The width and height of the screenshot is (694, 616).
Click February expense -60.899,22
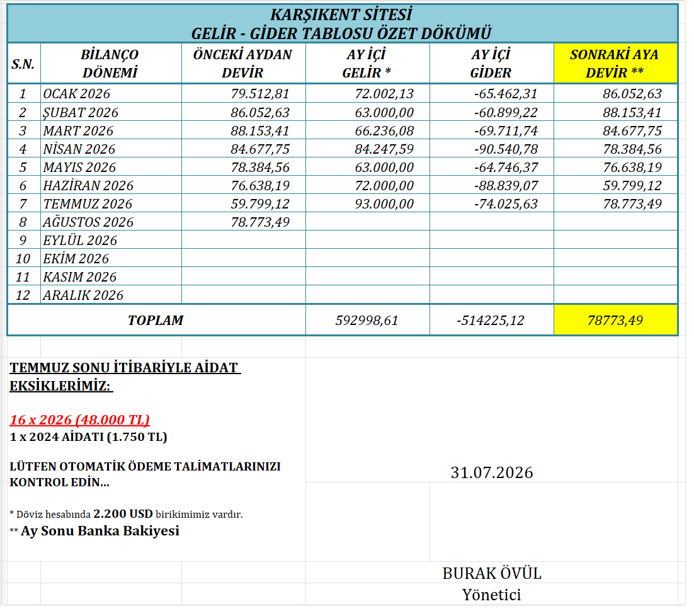(x=506, y=112)
